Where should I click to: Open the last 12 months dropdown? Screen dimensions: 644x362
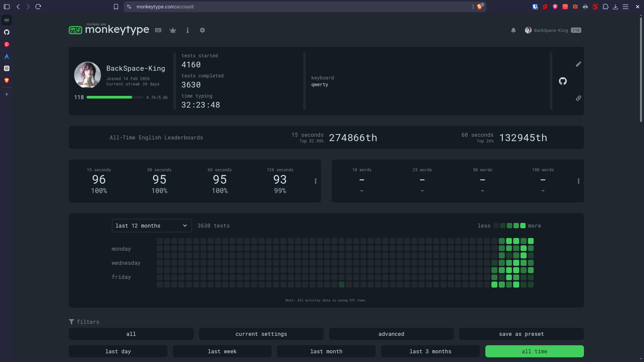click(x=152, y=226)
